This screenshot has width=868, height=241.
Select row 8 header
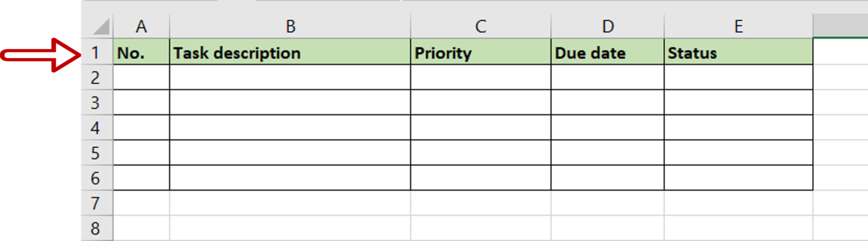[x=97, y=228]
